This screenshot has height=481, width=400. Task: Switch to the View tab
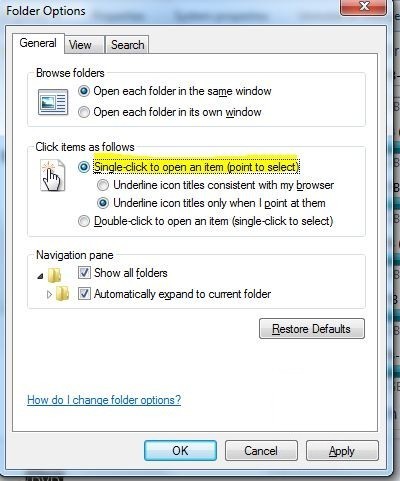tap(80, 45)
